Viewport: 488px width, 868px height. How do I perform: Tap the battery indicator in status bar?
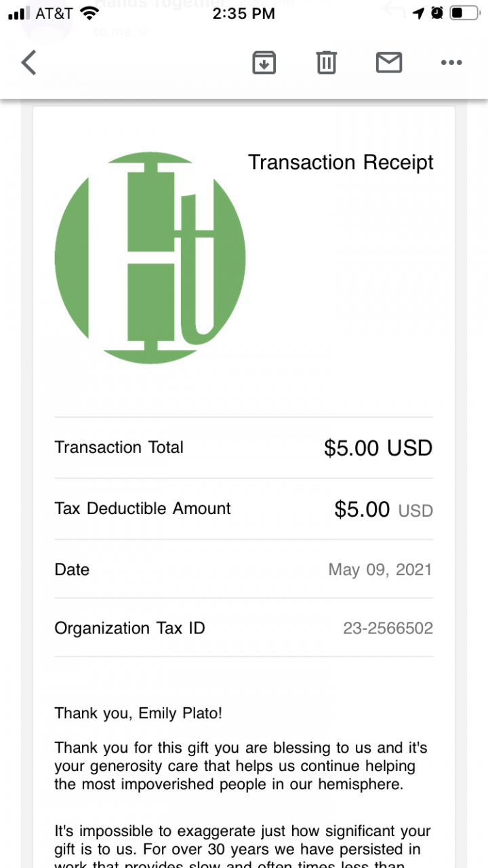[464, 13]
